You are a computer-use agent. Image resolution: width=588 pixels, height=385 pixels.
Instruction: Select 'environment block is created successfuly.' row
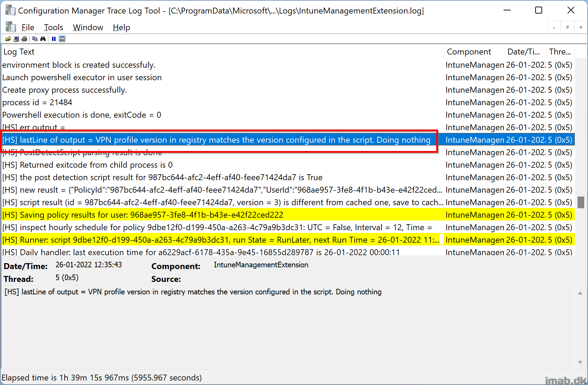pyautogui.click(x=288, y=65)
